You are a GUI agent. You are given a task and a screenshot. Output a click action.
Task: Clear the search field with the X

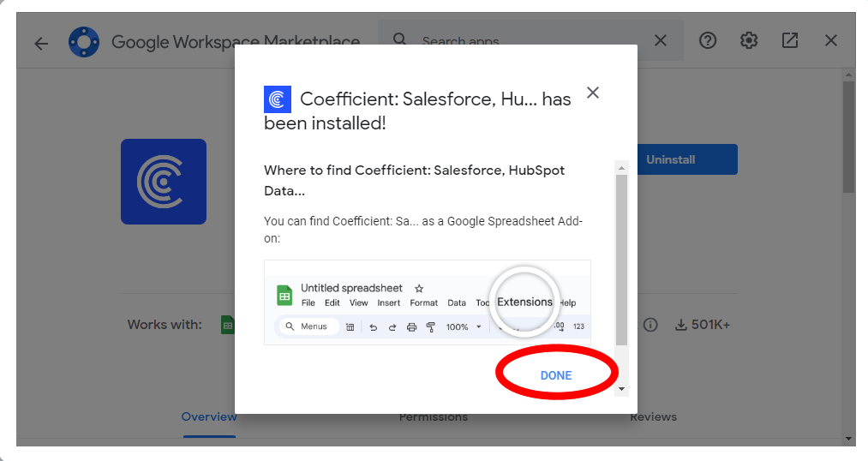tap(661, 40)
